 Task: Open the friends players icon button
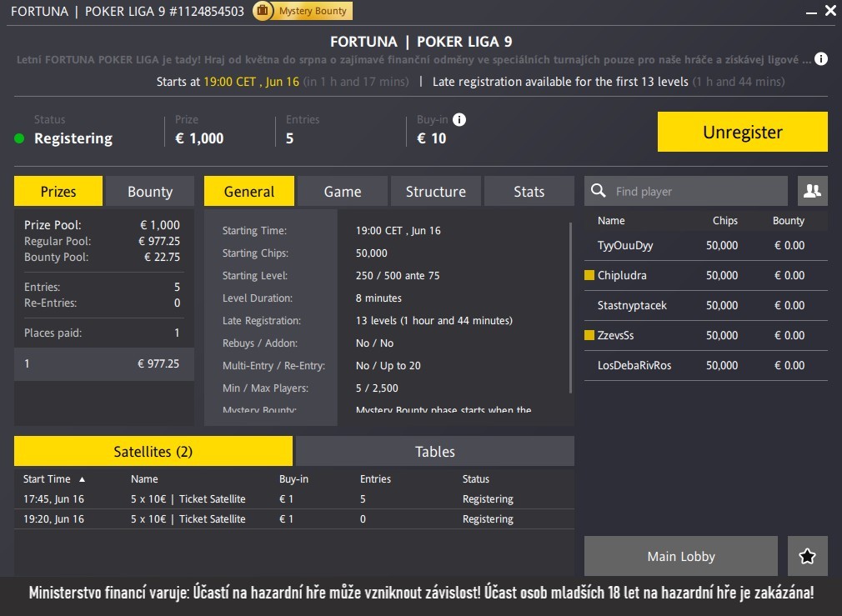[813, 191]
